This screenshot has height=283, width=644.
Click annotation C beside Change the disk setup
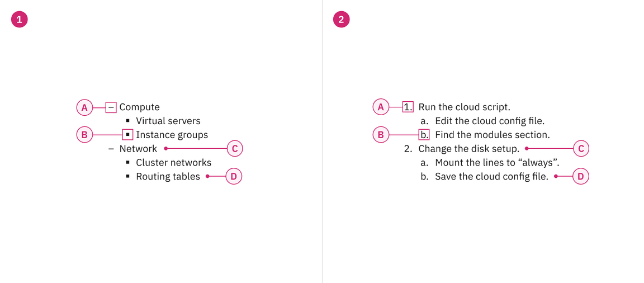click(x=581, y=149)
